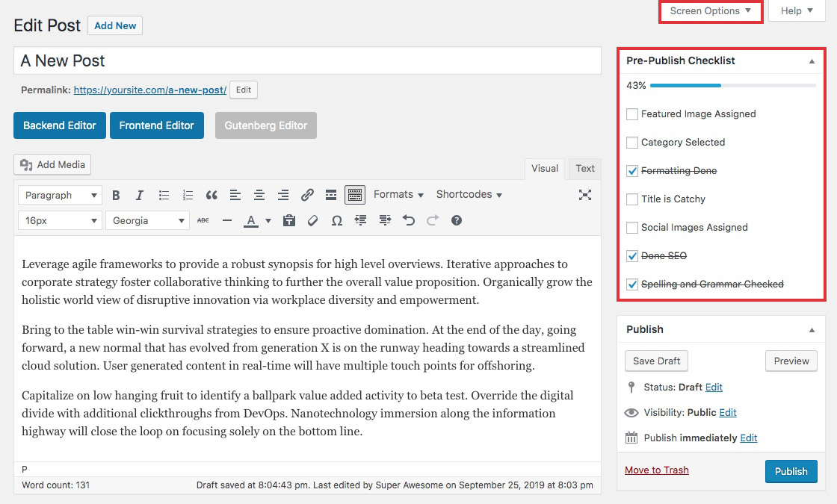Open special characters omega icon

(x=337, y=220)
